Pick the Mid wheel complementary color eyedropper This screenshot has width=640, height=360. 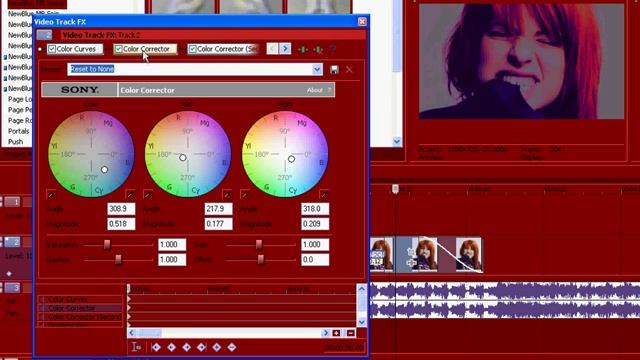[x=148, y=195]
